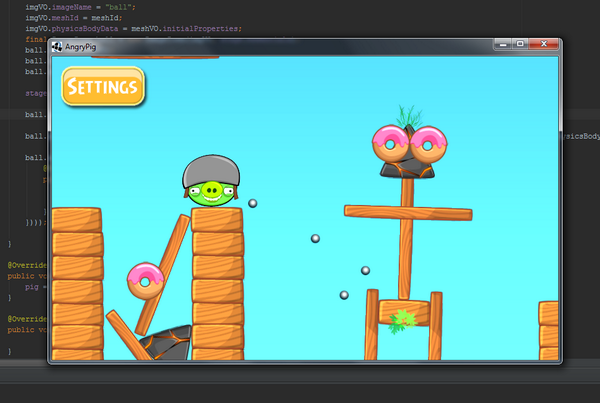Image resolution: width=600 pixels, height=403 pixels.
Task: Click the code line imgVO.meshId = meshId
Action: [x=74, y=18]
